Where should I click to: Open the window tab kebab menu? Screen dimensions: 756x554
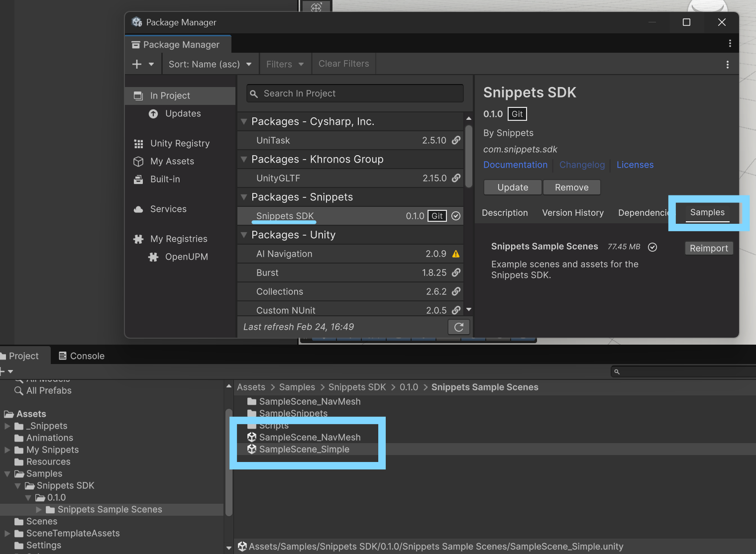(x=730, y=44)
